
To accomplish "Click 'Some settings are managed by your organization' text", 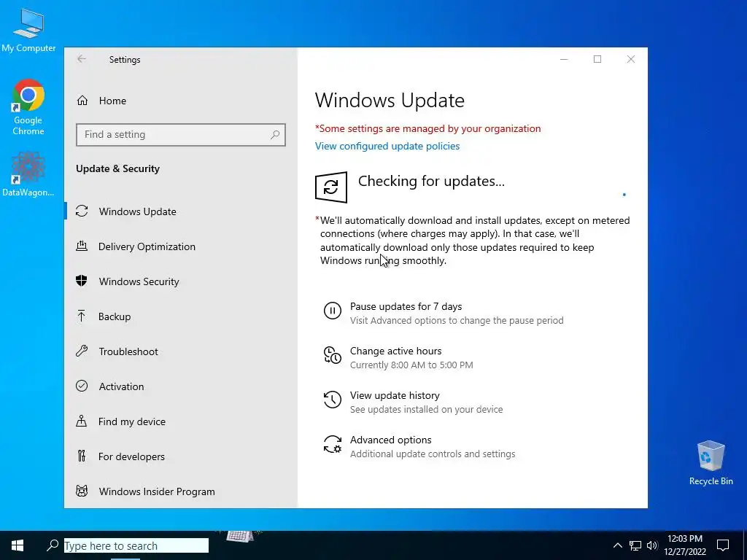I will click(x=427, y=128).
